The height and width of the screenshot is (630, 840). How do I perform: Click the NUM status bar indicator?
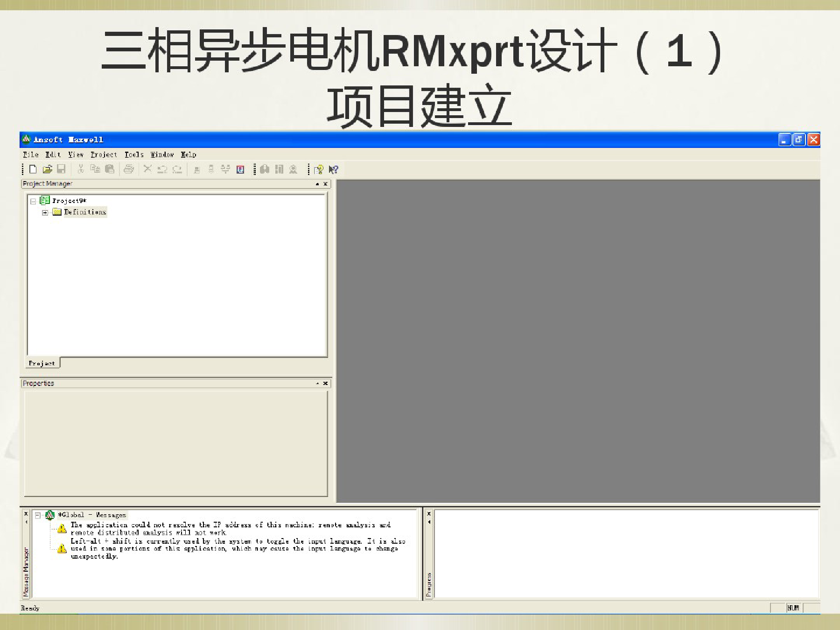point(793,608)
